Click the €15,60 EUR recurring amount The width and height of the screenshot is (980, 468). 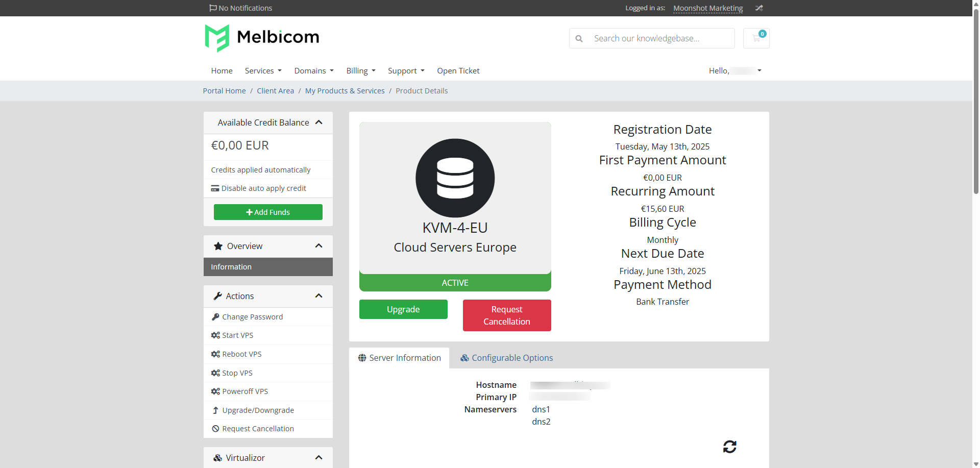pyautogui.click(x=663, y=209)
